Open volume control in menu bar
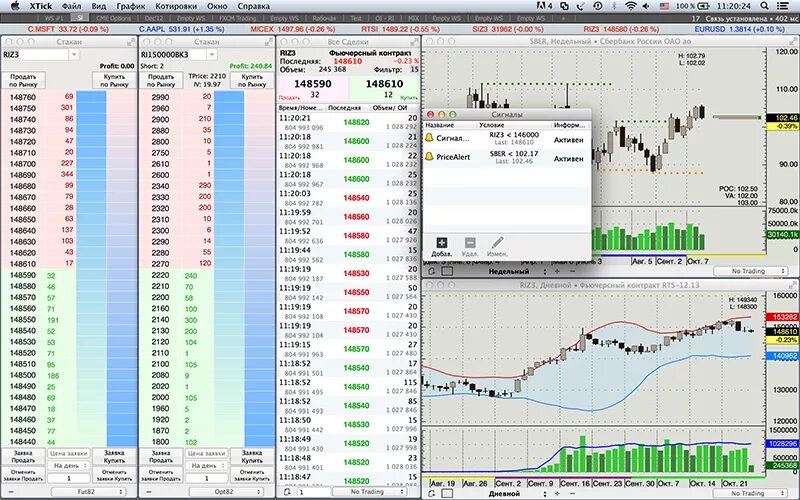 click(x=646, y=6)
